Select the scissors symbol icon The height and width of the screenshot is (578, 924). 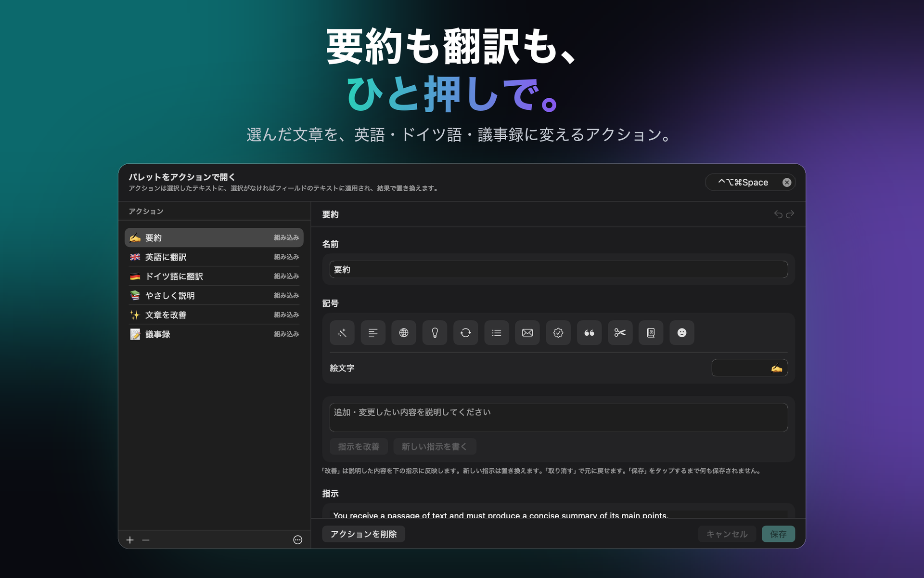tap(620, 333)
